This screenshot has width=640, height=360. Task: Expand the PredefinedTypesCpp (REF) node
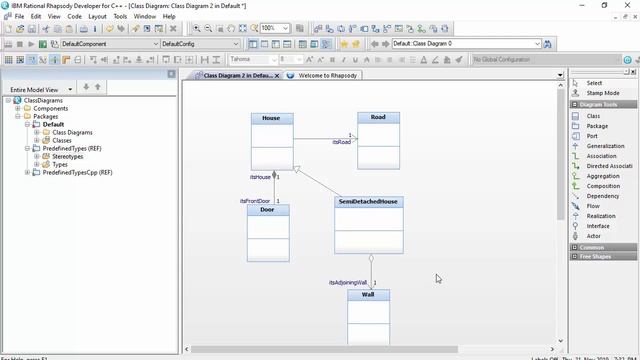pyautogui.click(x=27, y=172)
